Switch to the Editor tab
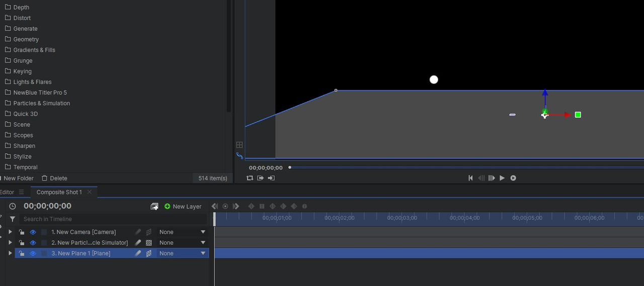This screenshot has height=286, width=644. [7, 192]
